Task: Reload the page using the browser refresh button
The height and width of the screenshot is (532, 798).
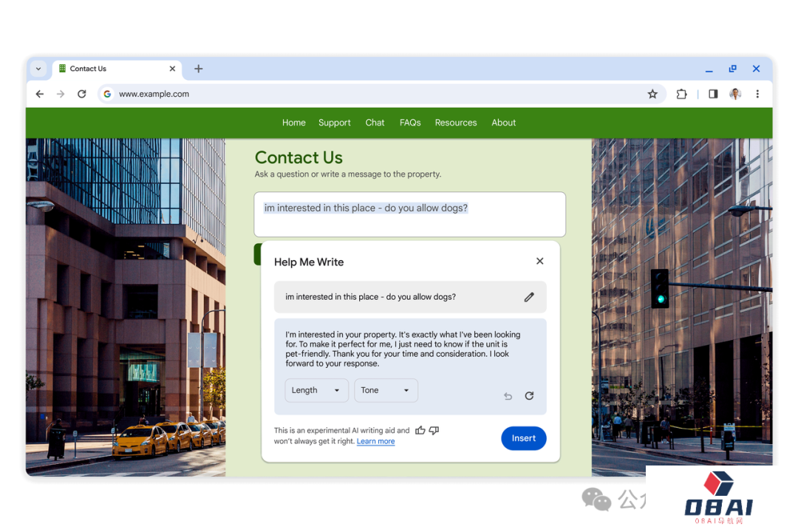Action: (x=82, y=94)
